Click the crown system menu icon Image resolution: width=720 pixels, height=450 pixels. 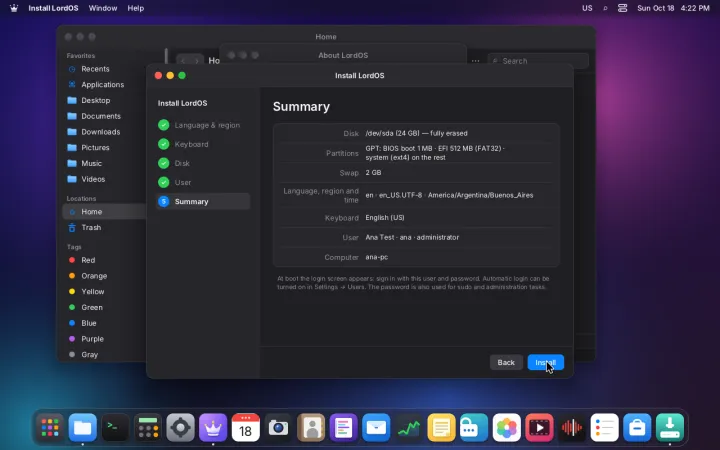click(x=14, y=8)
